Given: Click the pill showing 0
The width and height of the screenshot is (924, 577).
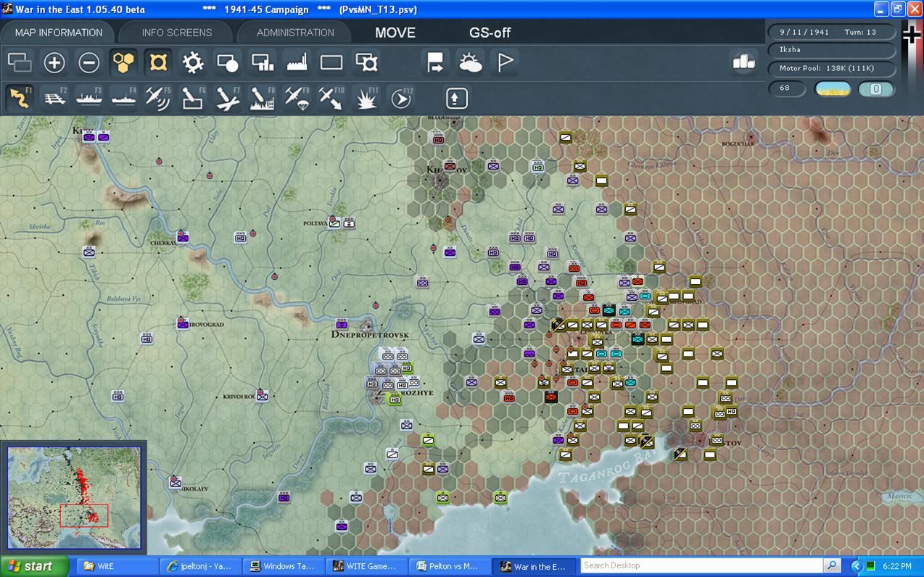Looking at the screenshot, I should [875, 89].
